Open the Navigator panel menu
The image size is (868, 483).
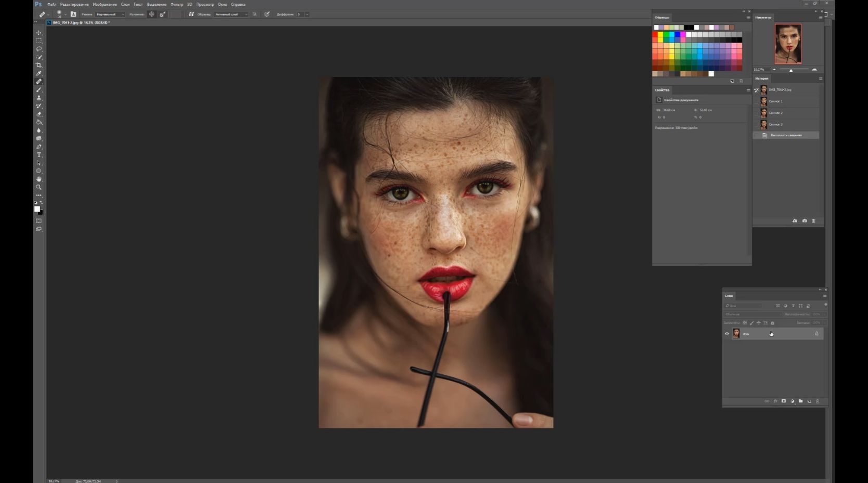pos(821,17)
